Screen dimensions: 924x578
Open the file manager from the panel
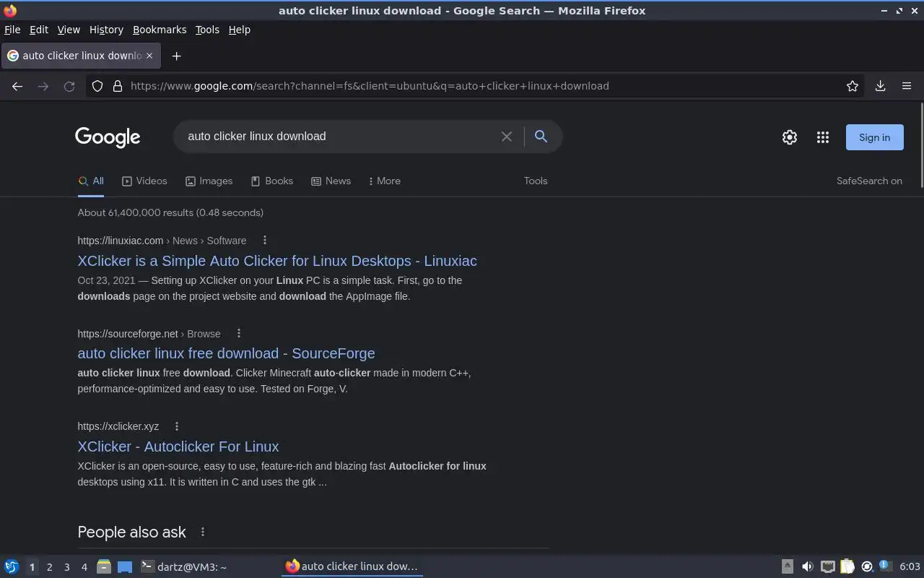click(104, 567)
